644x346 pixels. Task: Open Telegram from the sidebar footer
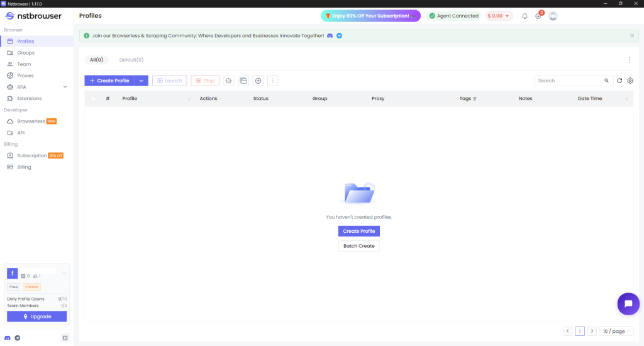[17, 338]
